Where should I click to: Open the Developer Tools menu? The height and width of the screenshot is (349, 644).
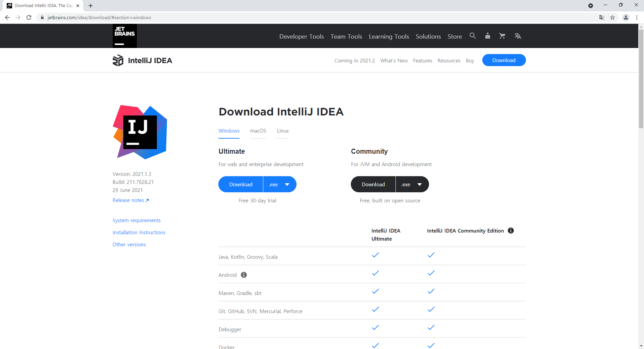tap(302, 36)
